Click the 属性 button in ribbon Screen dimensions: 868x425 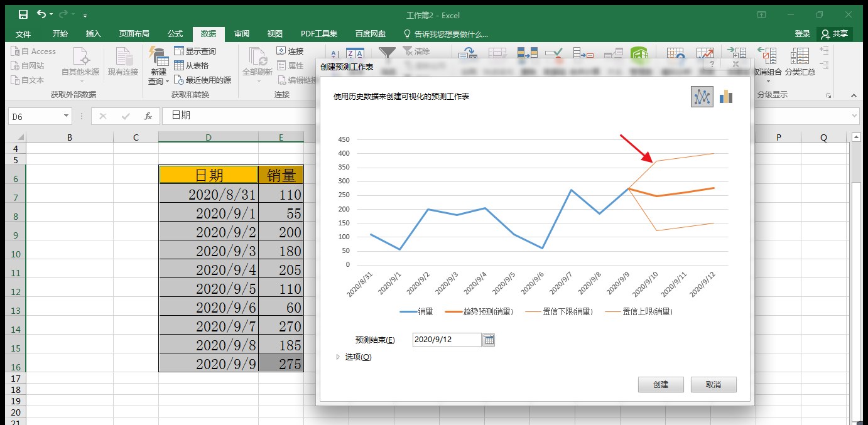[x=290, y=65]
